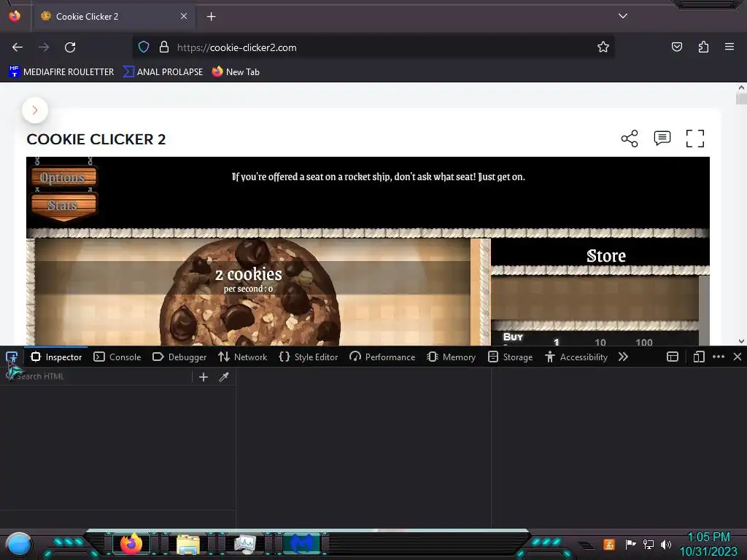The width and height of the screenshot is (747, 560).
Task: Toggle the pick element from page tool
Action: 12,357
